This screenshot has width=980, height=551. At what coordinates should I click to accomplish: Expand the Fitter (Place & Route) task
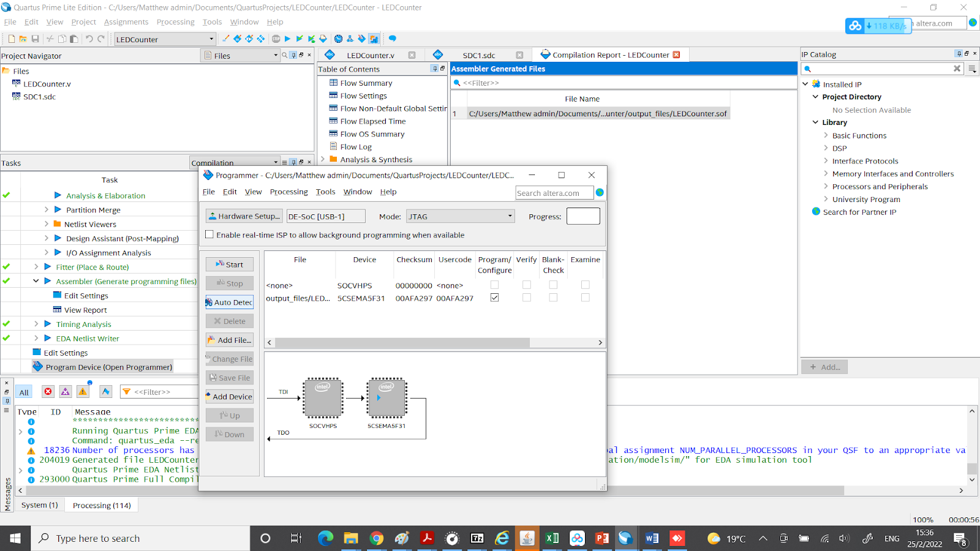tap(36, 267)
